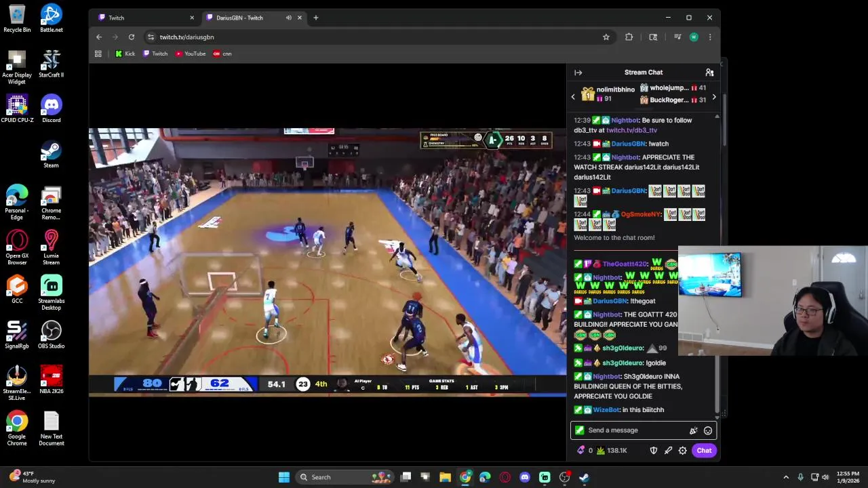This screenshot has width=868, height=488.
Task: Bookmark this page with the star
Action: tap(606, 37)
